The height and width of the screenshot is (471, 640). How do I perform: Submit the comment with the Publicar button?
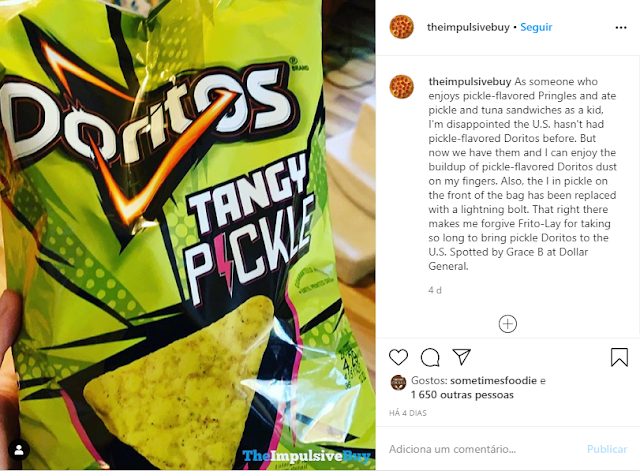pos(607,449)
